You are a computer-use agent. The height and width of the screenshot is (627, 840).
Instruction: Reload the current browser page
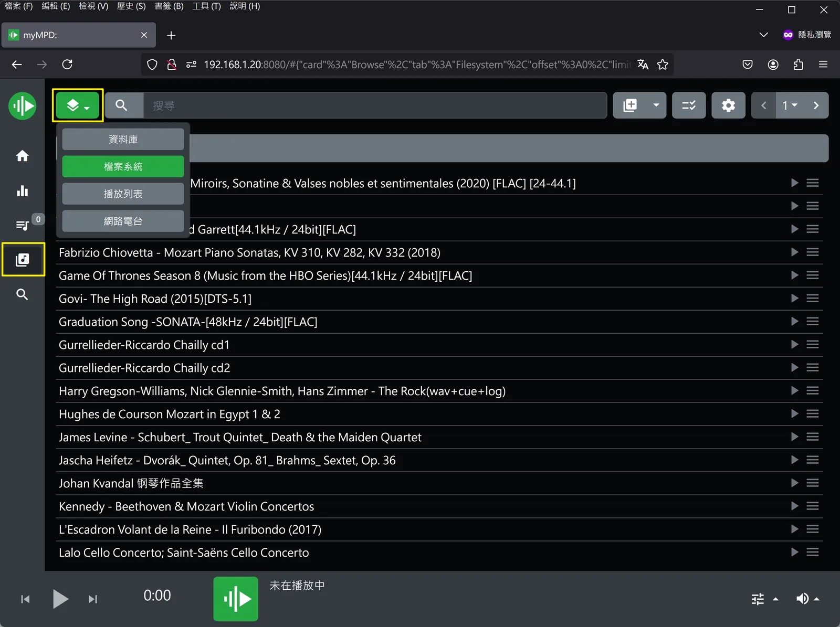(x=67, y=65)
